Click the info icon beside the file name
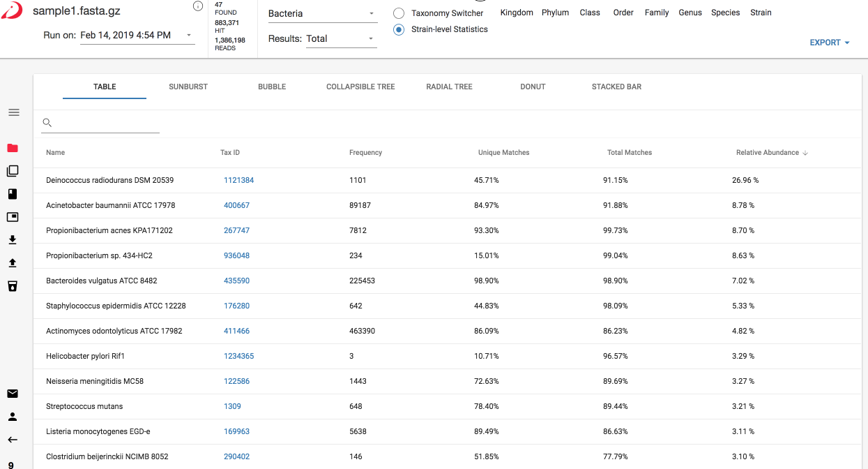Screen dimensions: 868x469 coord(198,6)
